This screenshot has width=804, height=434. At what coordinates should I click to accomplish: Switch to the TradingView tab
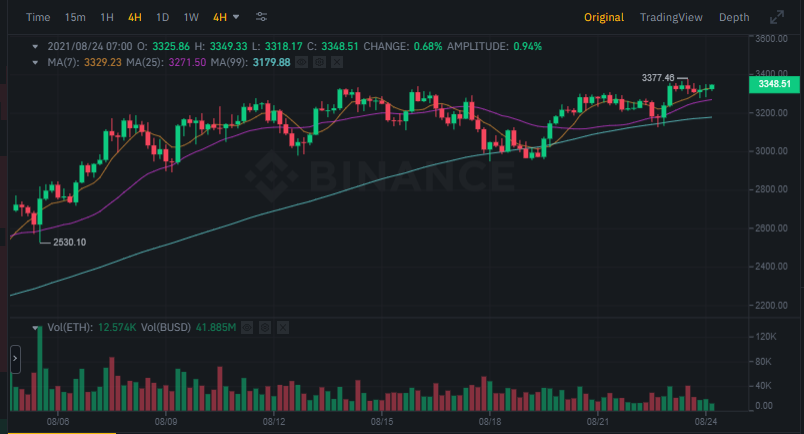point(671,17)
